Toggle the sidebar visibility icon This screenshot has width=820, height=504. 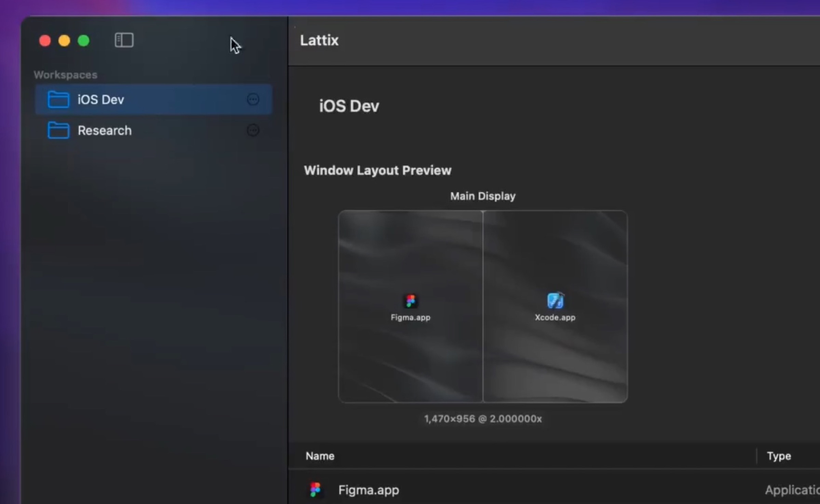coord(124,40)
